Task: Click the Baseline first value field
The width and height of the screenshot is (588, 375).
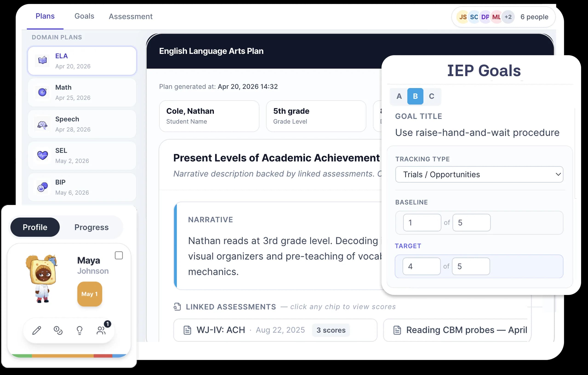Action: 422,223
